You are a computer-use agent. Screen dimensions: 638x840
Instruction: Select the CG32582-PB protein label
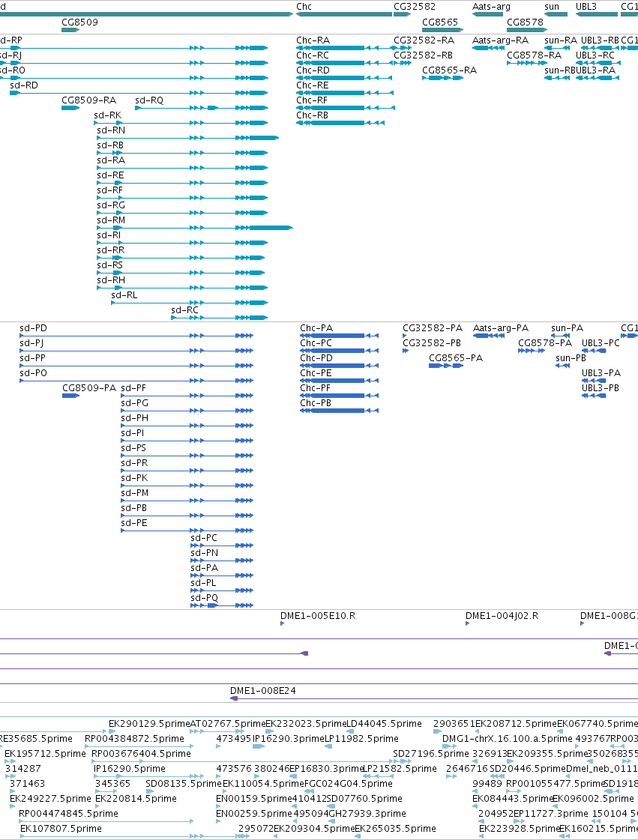pos(432,343)
